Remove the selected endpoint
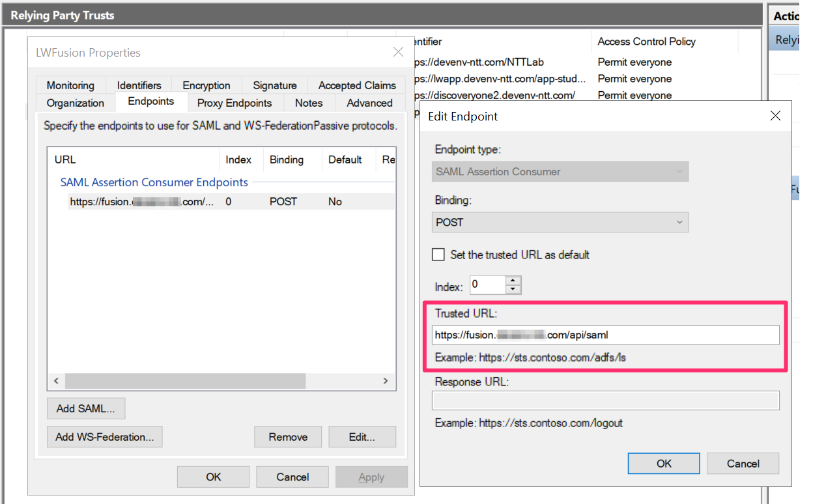The image size is (826, 504). tap(288, 437)
